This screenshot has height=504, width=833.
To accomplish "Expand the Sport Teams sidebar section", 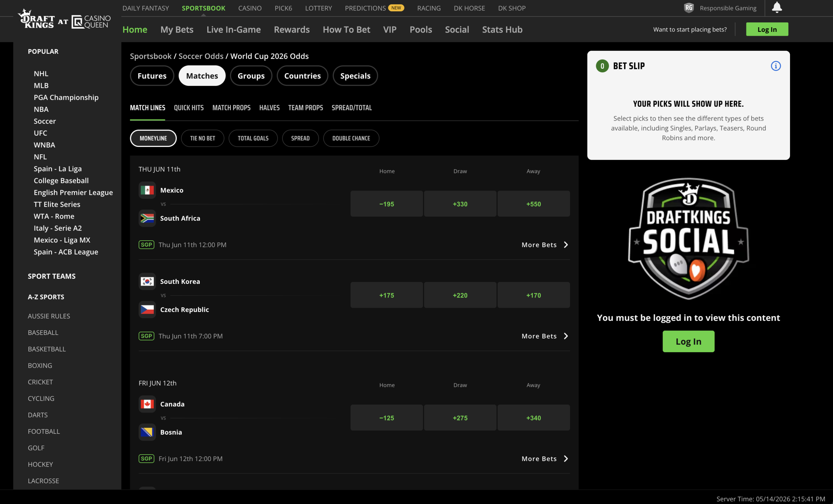I will coord(52,276).
